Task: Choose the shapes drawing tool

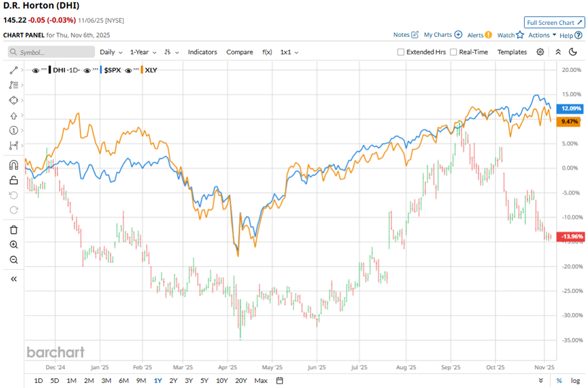Action: [14, 101]
